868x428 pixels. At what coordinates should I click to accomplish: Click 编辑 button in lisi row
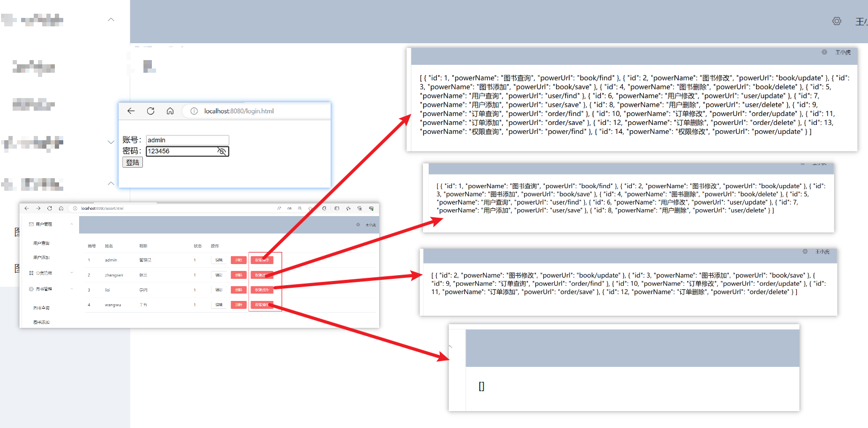tap(219, 290)
